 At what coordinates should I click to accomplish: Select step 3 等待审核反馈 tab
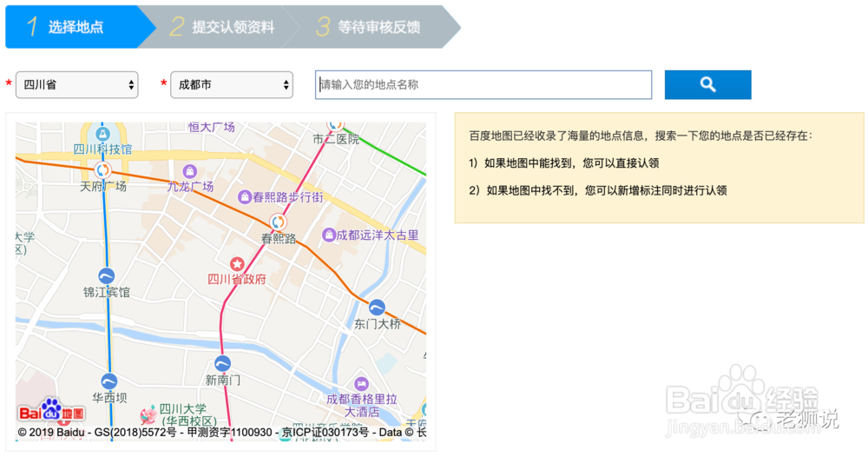[x=369, y=27]
